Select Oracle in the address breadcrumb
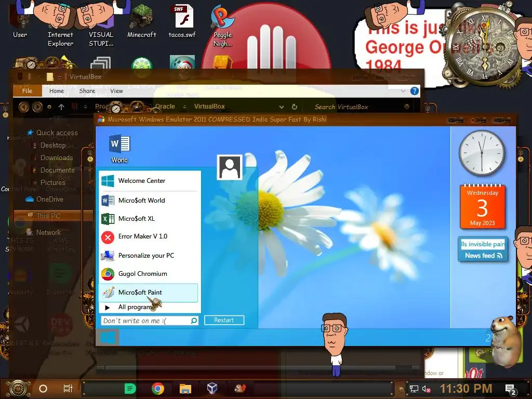This screenshot has width=532, height=399. [x=165, y=107]
